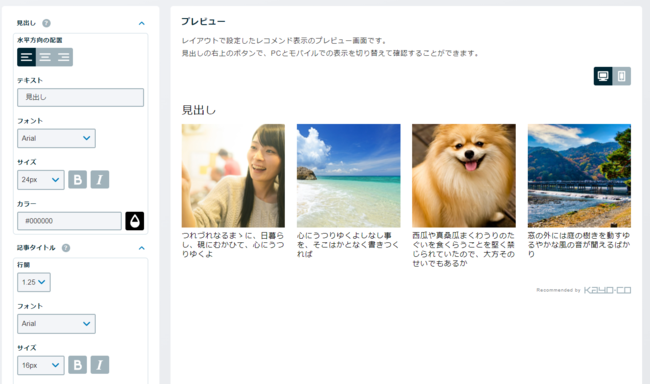Toggle bold for the article title

click(78, 365)
